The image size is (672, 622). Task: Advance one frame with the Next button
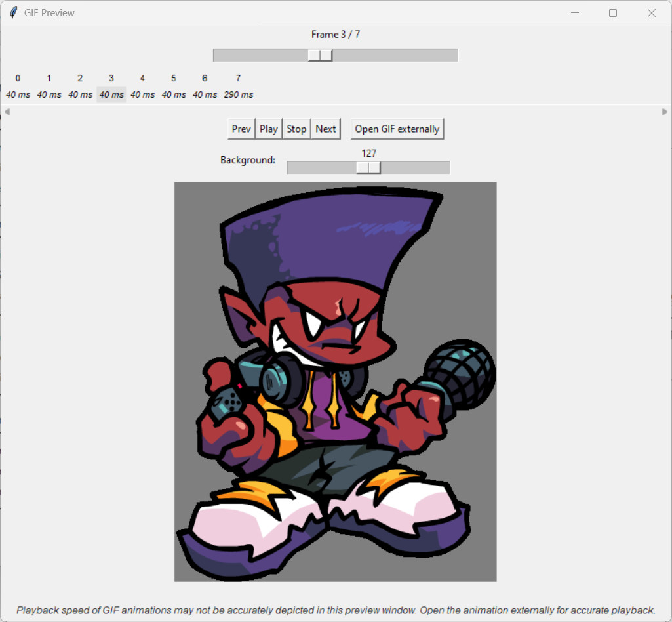(326, 128)
